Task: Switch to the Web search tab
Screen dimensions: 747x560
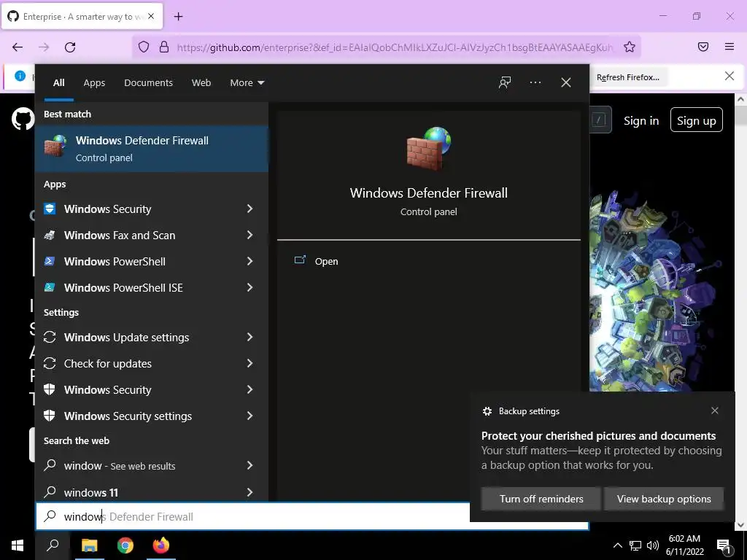Action: pos(201,82)
